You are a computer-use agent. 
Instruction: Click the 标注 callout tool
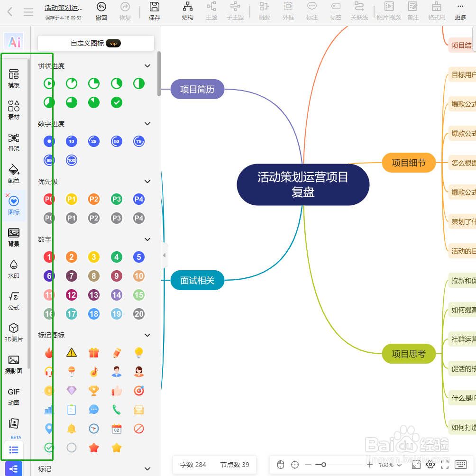point(312,11)
